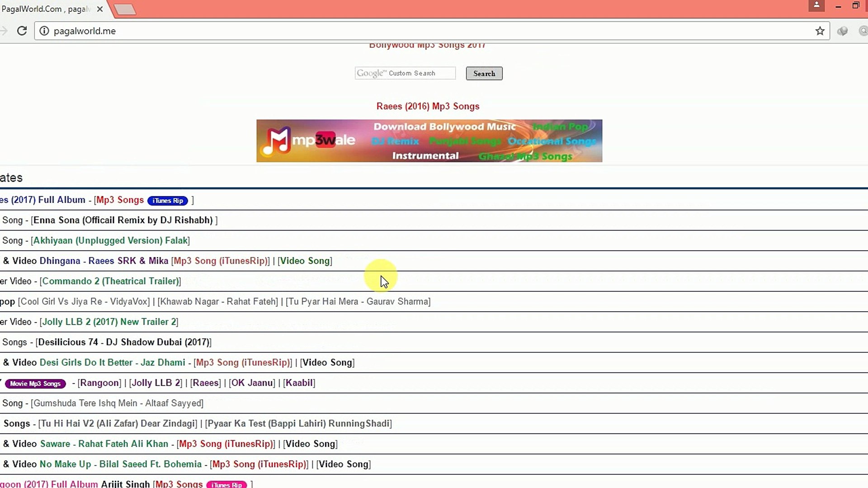
Task: Click the Google Custom Search field
Action: pos(405,73)
